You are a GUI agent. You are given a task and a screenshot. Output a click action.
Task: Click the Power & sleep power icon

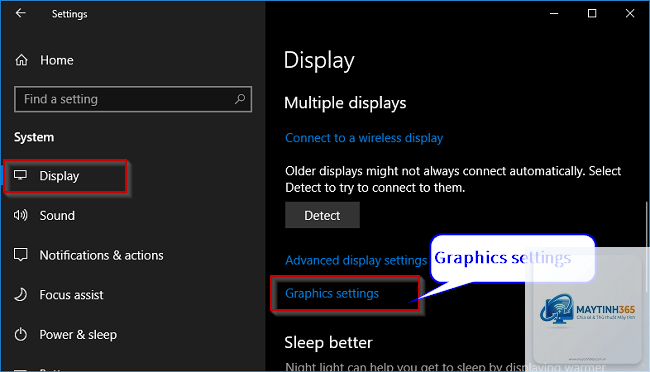click(x=20, y=334)
